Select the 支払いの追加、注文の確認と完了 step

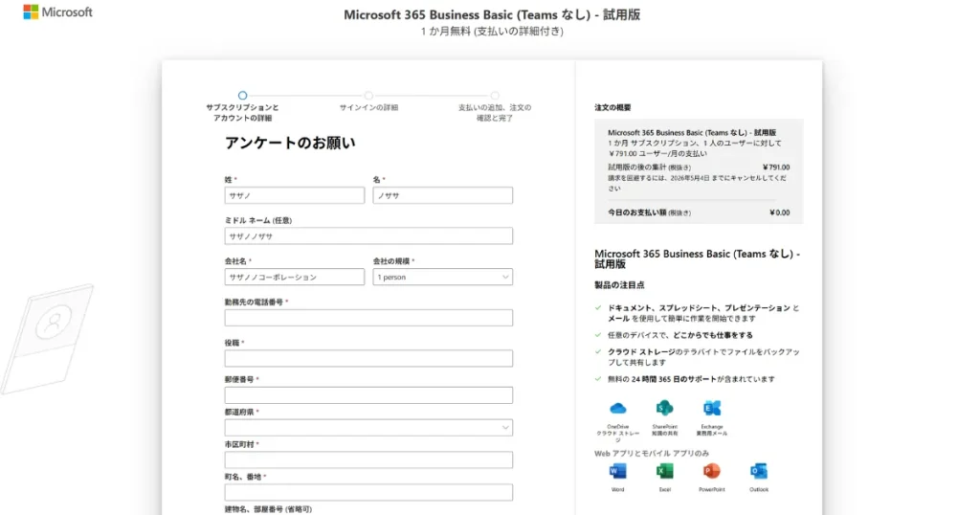(x=495, y=96)
